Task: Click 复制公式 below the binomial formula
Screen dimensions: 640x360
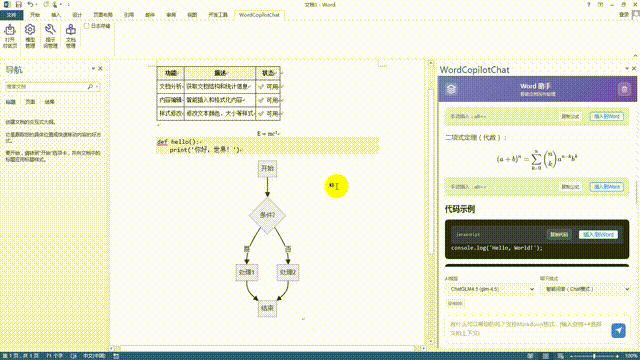Action: [x=570, y=187]
